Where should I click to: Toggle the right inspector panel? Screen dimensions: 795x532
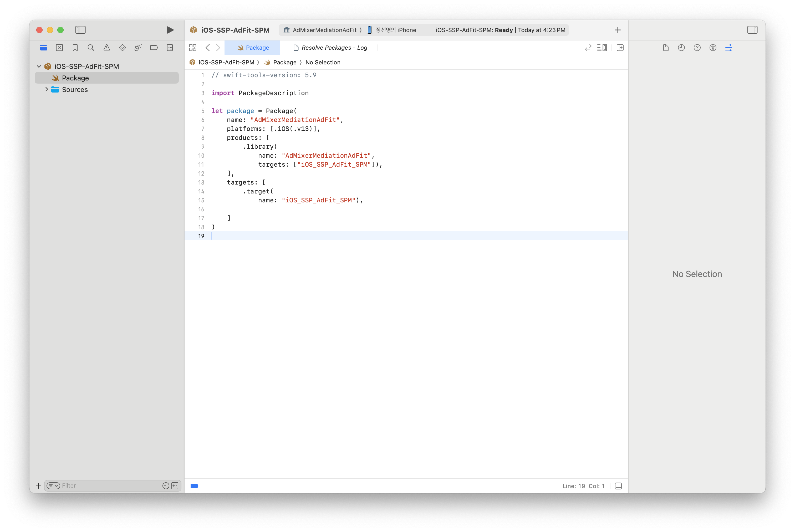point(752,30)
